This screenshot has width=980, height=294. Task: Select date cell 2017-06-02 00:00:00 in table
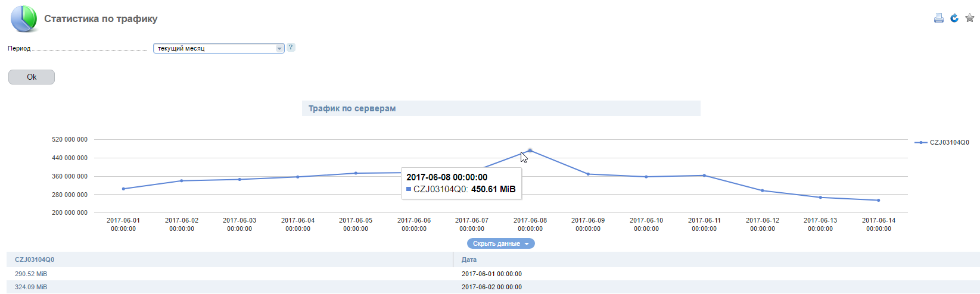(x=491, y=287)
